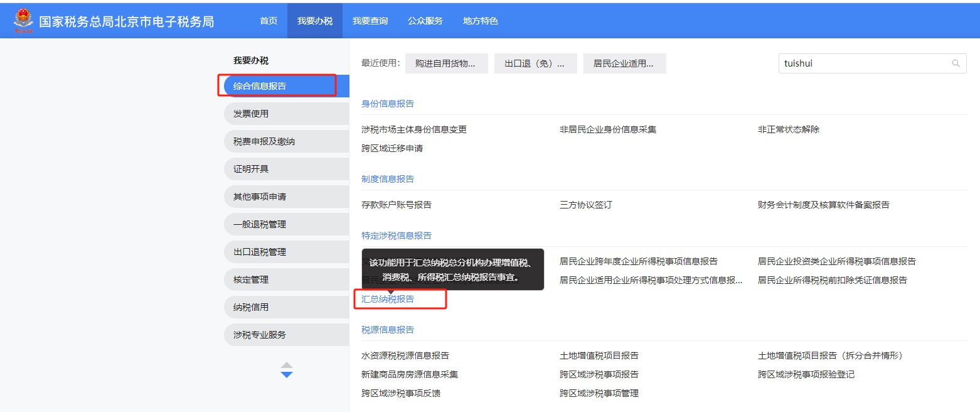Click the 身份信息报告 section heading
The height and width of the screenshot is (412, 980).
point(388,104)
